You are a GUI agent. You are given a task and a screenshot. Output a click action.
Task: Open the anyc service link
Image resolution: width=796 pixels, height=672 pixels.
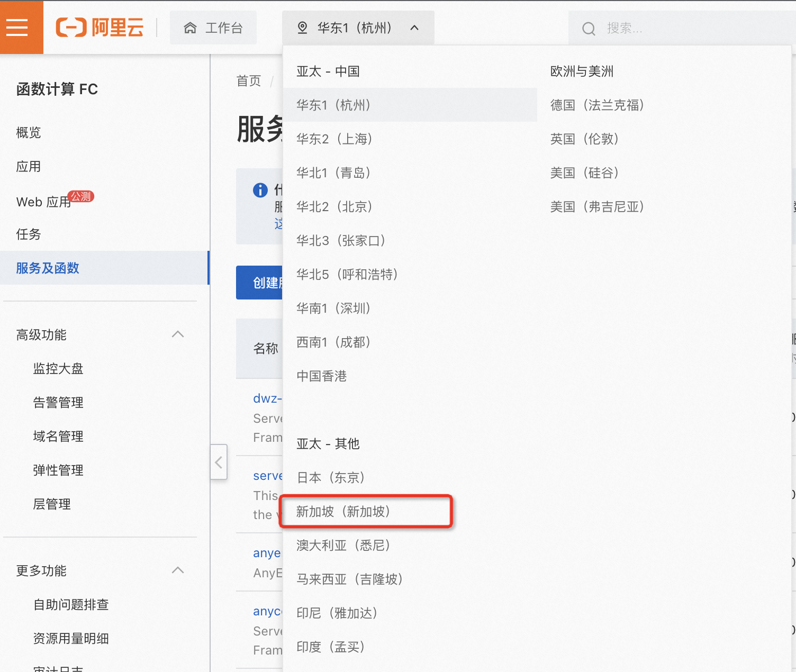[268, 612]
